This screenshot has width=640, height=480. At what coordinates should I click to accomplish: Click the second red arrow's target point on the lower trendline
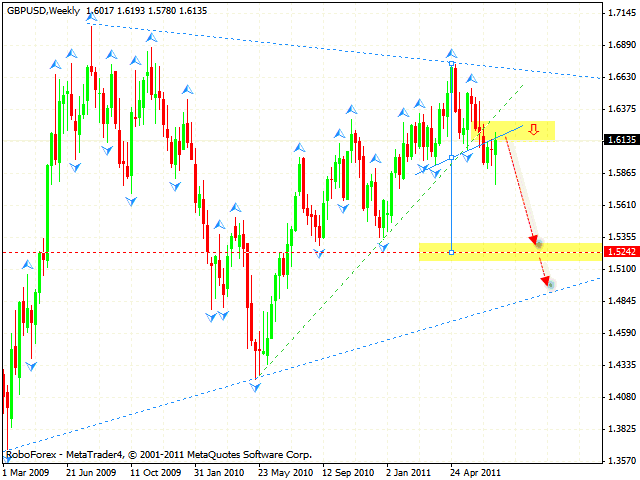[551, 285]
